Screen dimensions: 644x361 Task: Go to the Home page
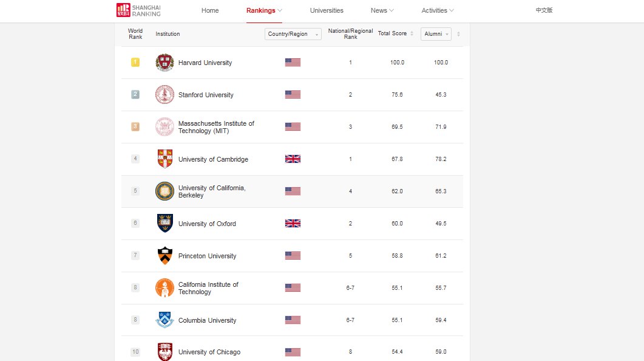(x=210, y=11)
